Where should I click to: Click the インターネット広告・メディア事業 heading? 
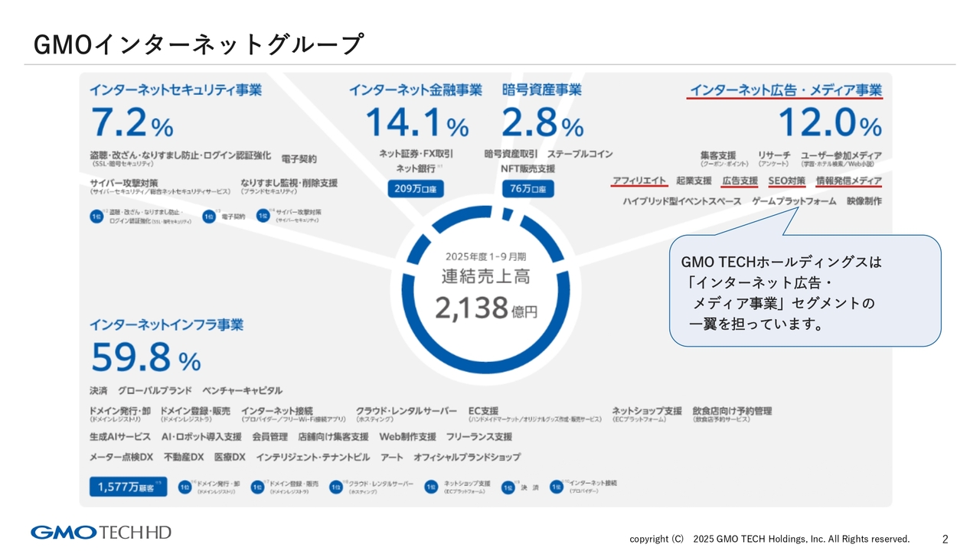(x=785, y=89)
